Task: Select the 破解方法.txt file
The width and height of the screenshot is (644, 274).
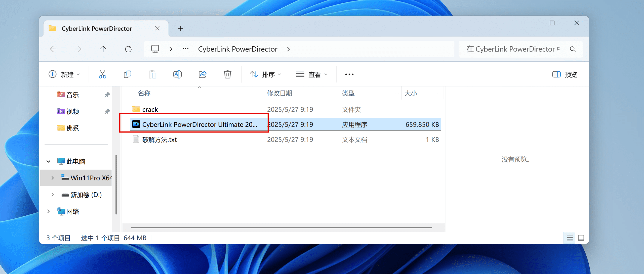Action: click(159, 140)
